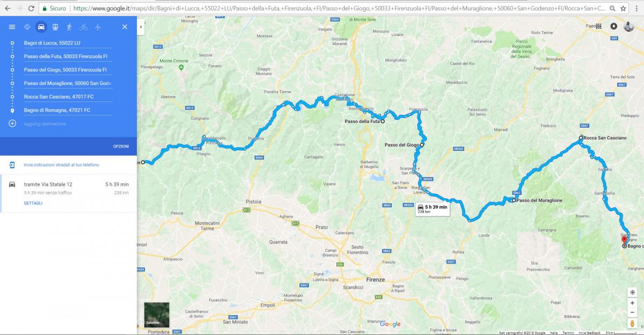Close the directions panel with X

[125, 27]
